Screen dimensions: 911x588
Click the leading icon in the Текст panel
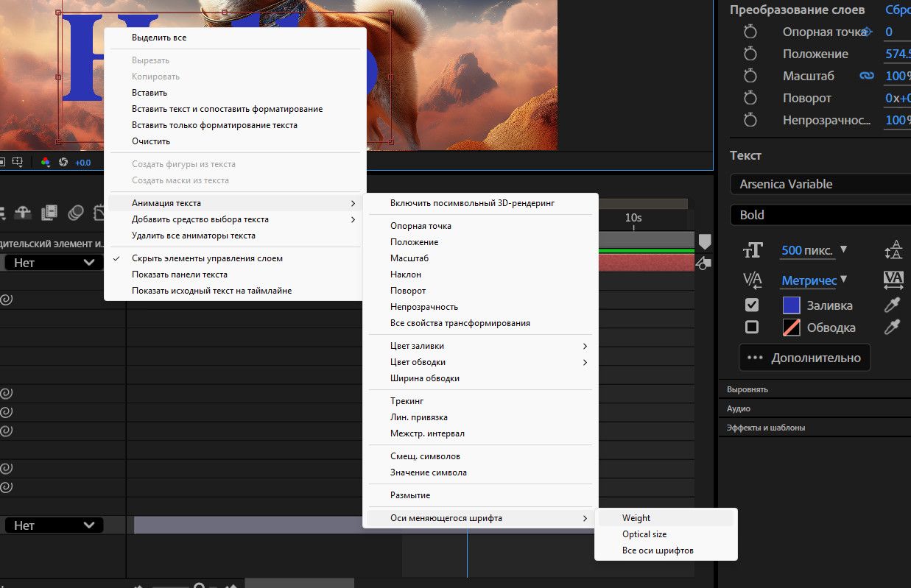pyautogui.click(x=893, y=250)
